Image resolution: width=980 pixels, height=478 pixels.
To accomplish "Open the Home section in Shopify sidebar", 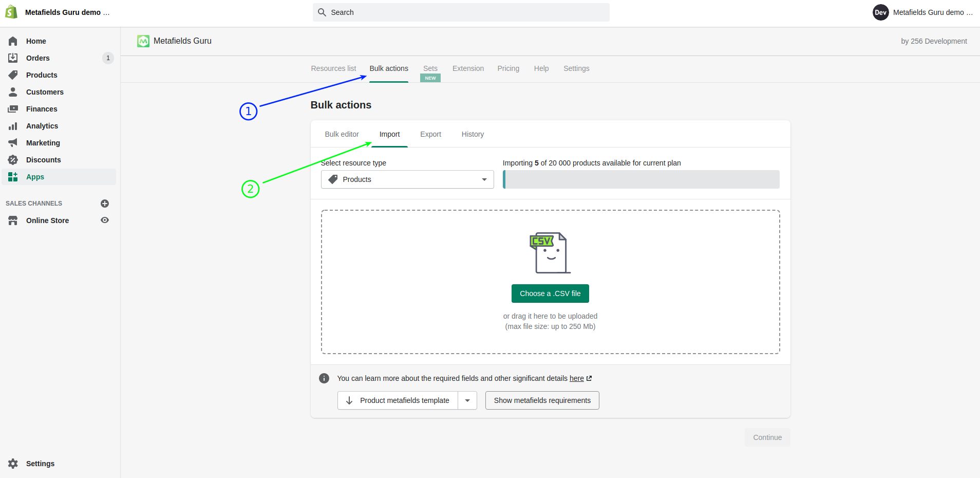I will click(35, 41).
